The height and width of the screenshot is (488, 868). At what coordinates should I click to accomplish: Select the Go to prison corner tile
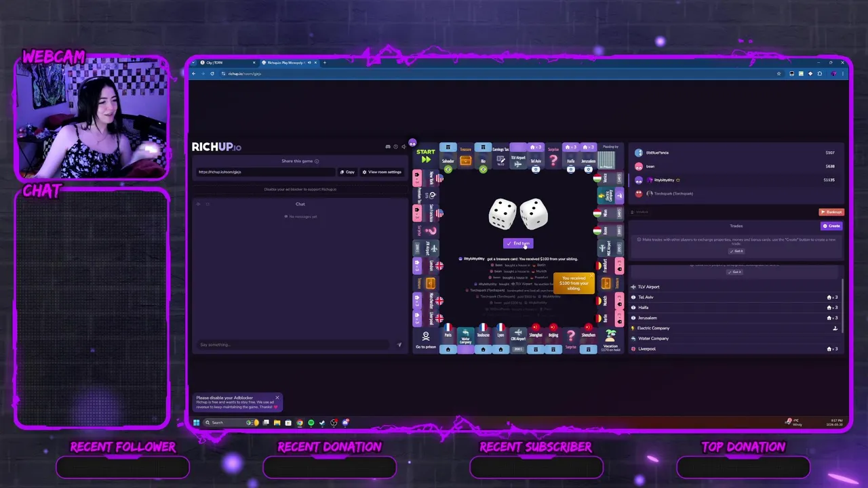426,340
